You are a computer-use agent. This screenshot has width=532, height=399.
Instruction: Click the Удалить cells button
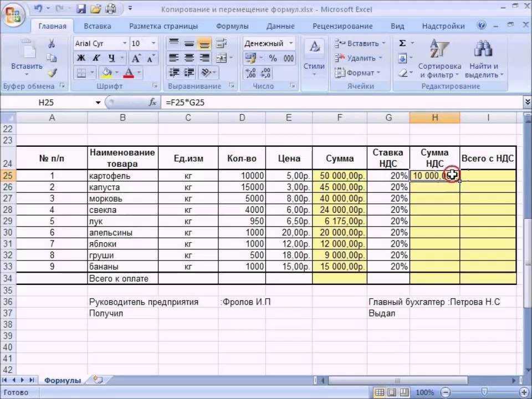click(x=359, y=58)
